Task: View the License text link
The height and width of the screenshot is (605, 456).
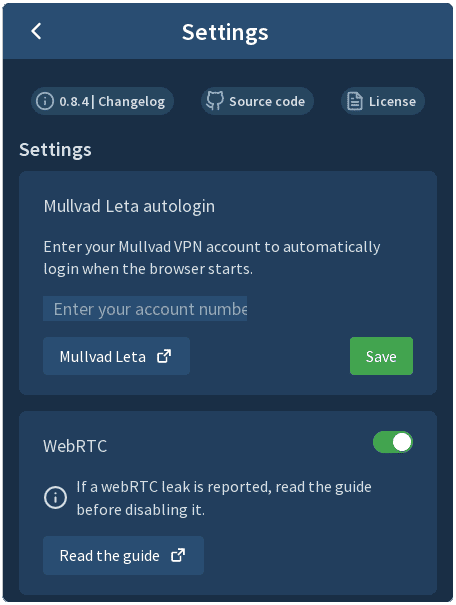Action: pos(392,101)
